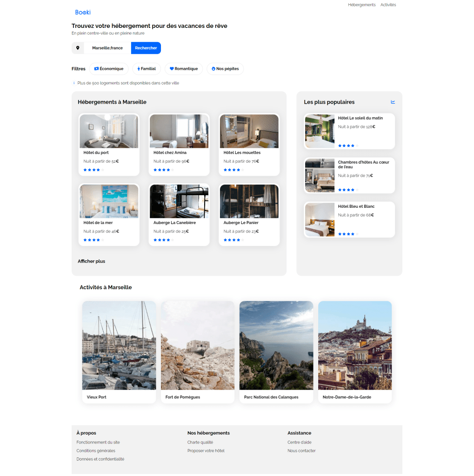Click Afficher plus to show more lodgings

coord(91,261)
